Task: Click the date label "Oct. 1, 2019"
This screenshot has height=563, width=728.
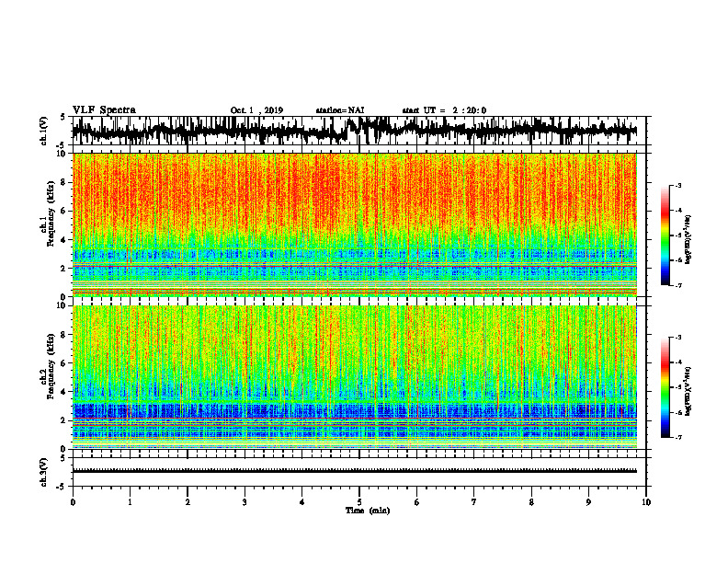Action: [256, 110]
